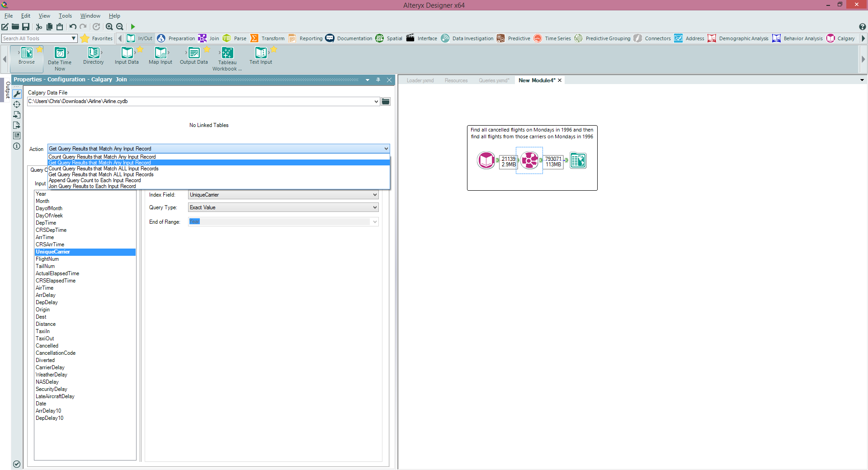
Task: Open the document tabs list dropdown
Action: coord(862,80)
